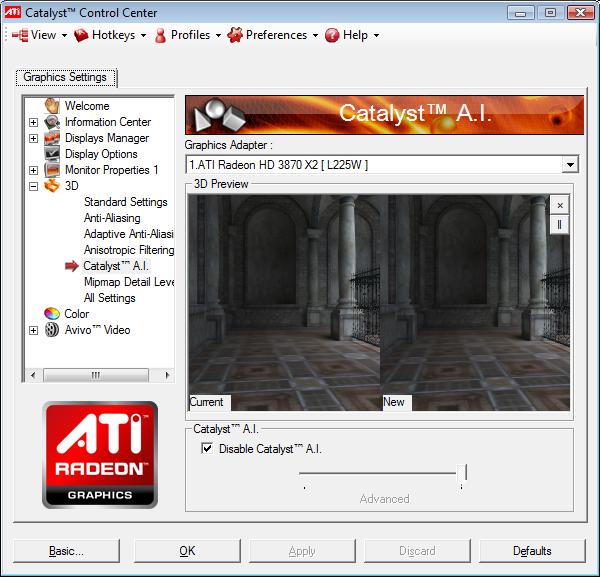
Task: Toggle Disable Catalyst A.I. checkbox
Action: coord(207,448)
